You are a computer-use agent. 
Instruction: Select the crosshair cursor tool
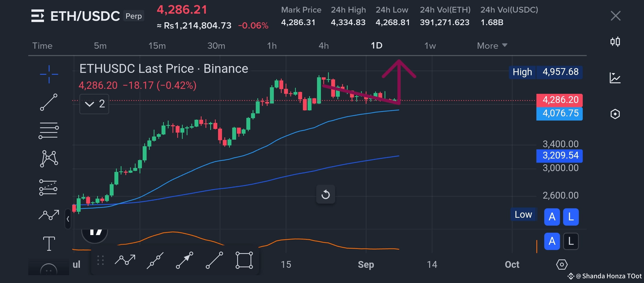(x=49, y=74)
